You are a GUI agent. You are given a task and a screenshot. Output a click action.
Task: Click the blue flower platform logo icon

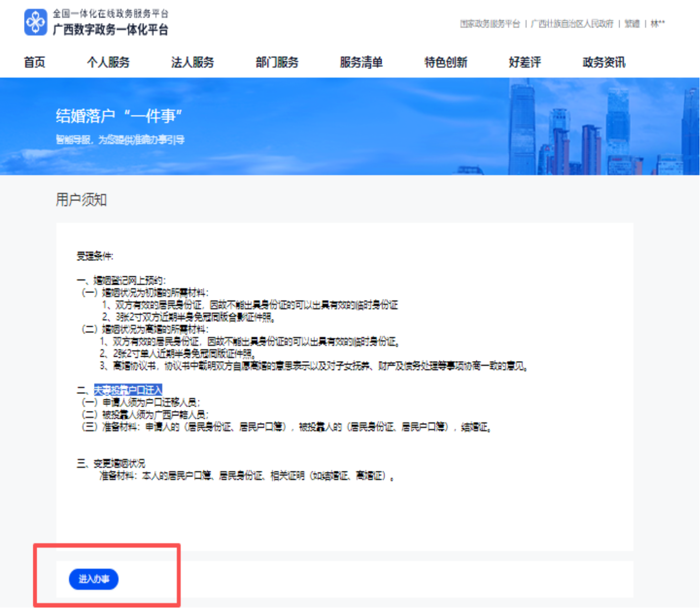point(36,23)
